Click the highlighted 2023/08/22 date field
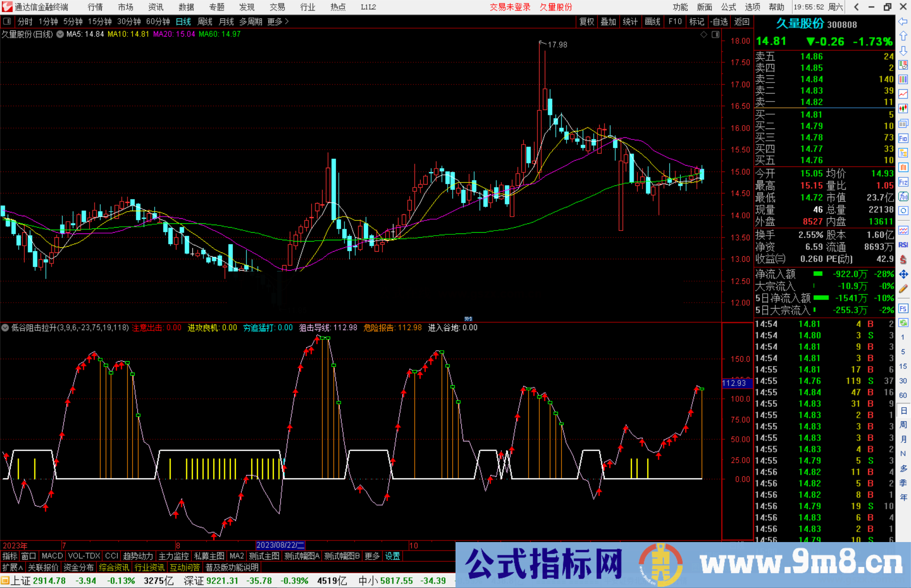Screen dimensions: 911x588 pyautogui.click(x=281, y=545)
